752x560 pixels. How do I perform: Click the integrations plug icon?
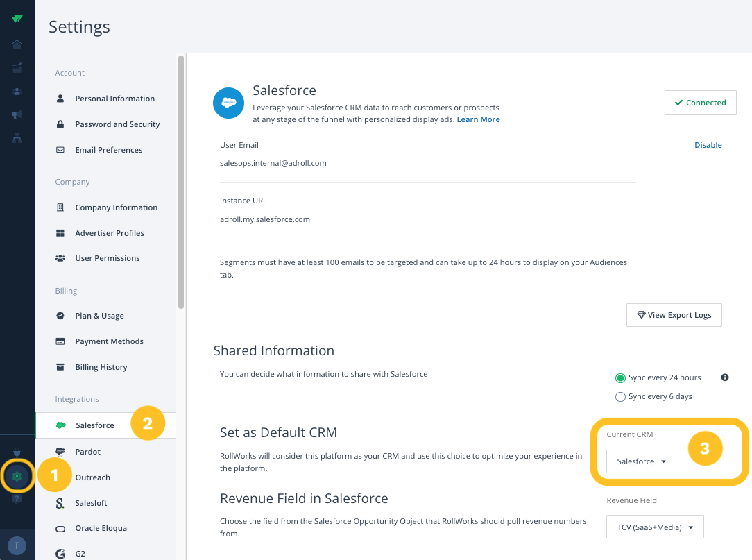pyautogui.click(x=17, y=452)
